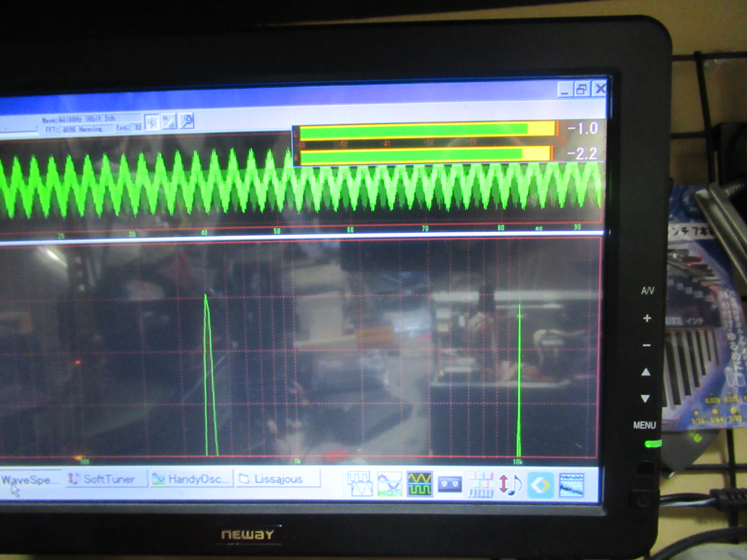Screen dimensions: 747x560
Task: Open the MAS sine wave tray icon
Action: pyautogui.click(x=389, y=484)
